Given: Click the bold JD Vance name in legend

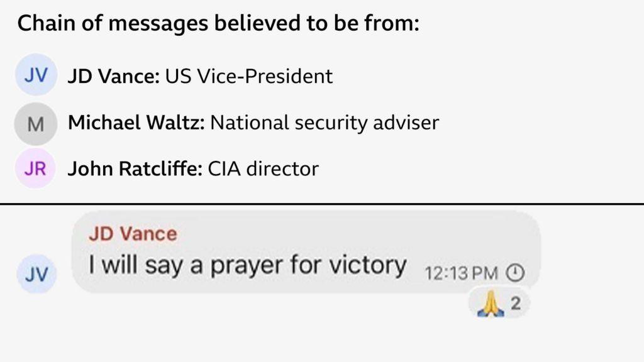Looking at the screenshot, I should click(x=114, y=76).
